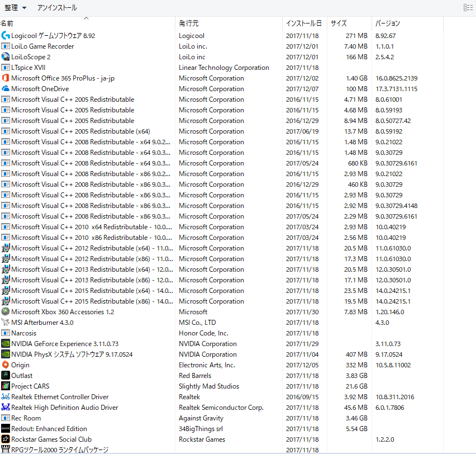The image size is (476, 454).
Task: Click publisher Realtek Semiconductor Corp.
Action: (221, 408)
